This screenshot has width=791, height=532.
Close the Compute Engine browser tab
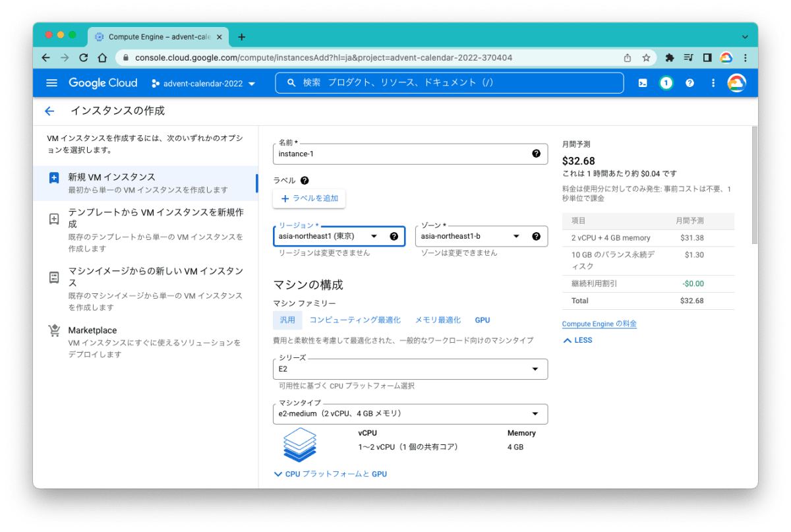220,37
